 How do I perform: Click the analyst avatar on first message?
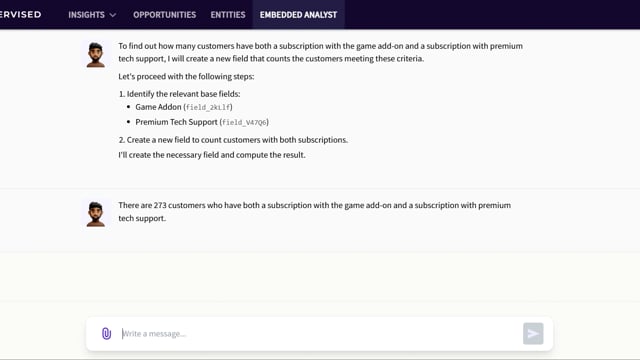click(x=96, y=54)
